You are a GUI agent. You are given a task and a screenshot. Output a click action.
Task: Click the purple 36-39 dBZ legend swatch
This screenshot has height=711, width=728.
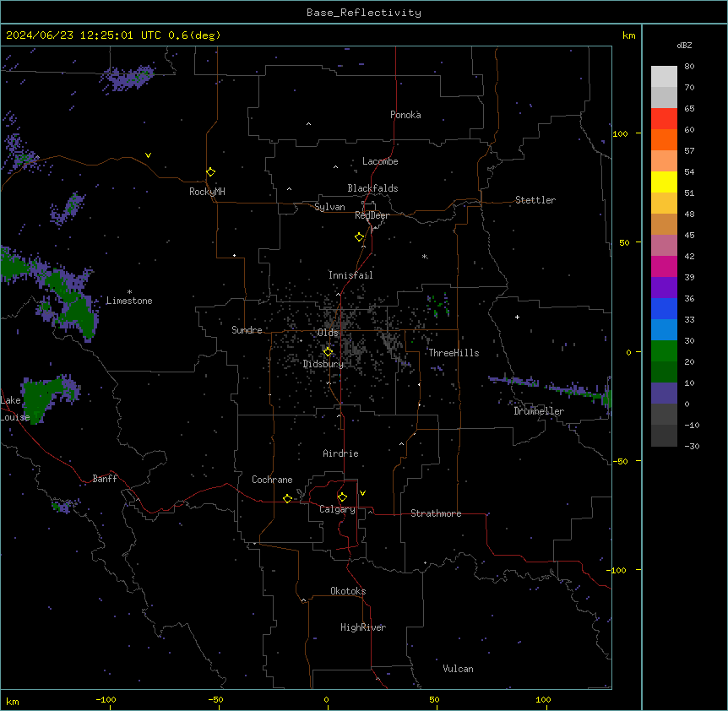(x=664, y=288)
